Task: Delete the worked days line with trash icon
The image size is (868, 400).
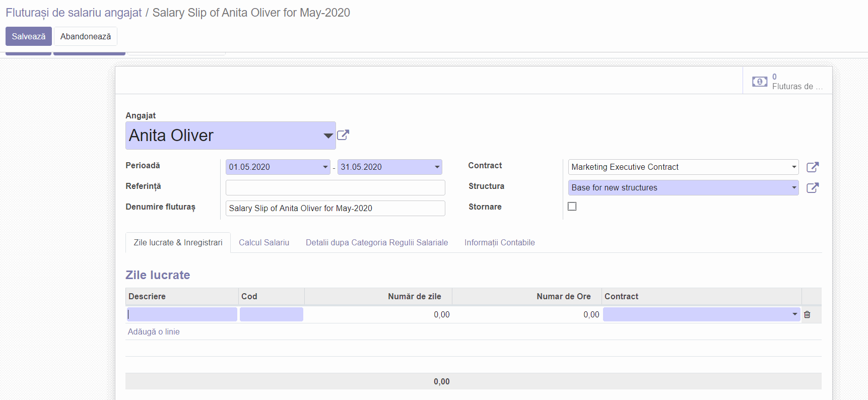Action: pos(807,314)
